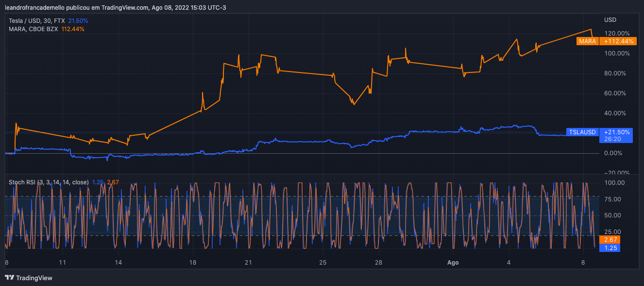This screenshot has width=644, height=286.
Task: Click the TradingView logo icon
Action: [x=9, y=278]
